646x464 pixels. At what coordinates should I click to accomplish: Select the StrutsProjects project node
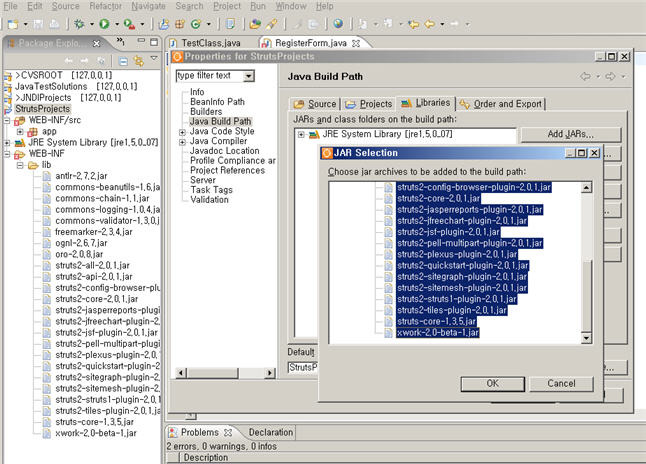tap(42, 109)
